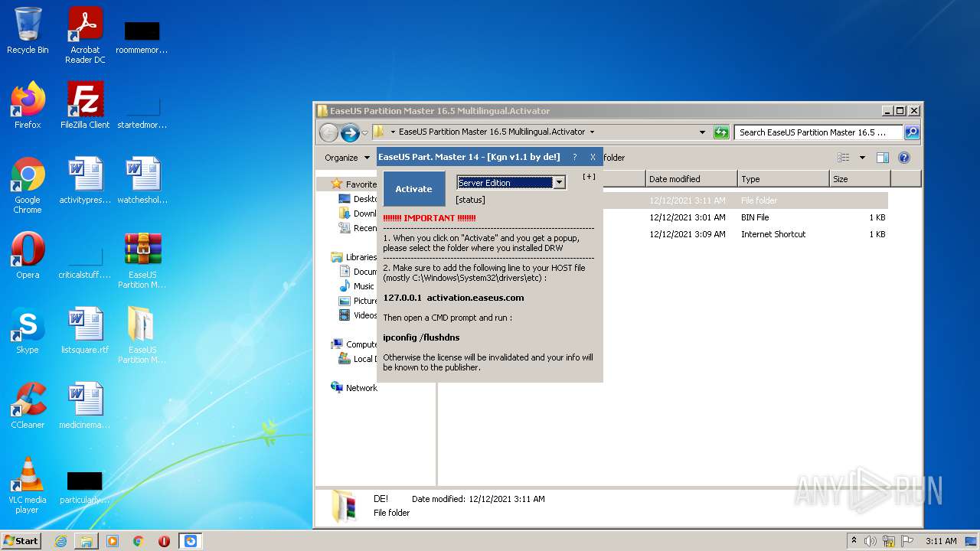Select the CCleaner desktop icon
This screenshot has height=551, width=980.
pos(28,406)
